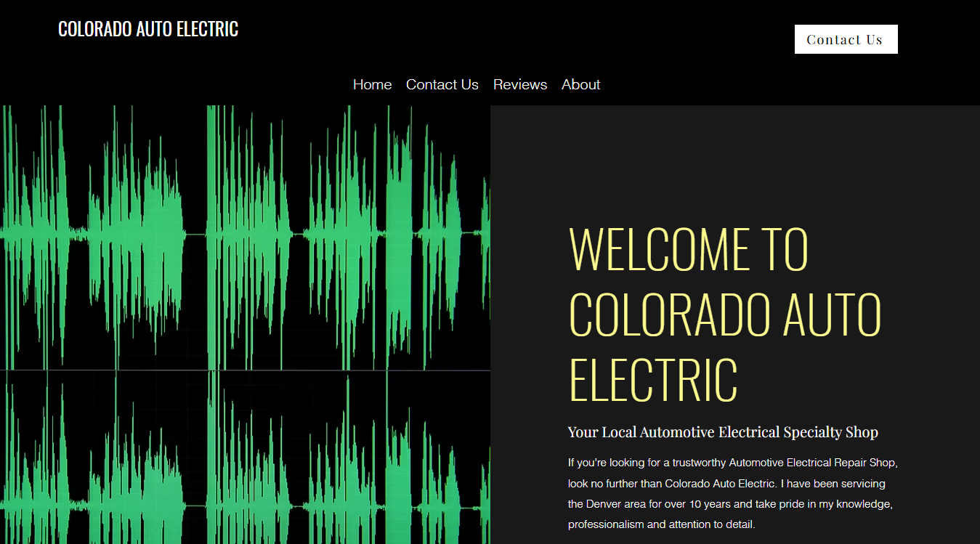This screenshot has width=980, height=544.
Task: Click the green audio waveform image
Action: coord(245,325)
